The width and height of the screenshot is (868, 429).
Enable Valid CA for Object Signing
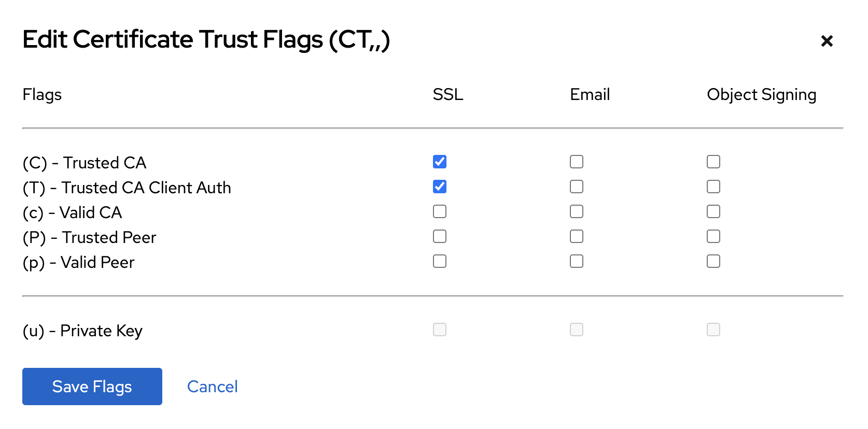pyautogui.click(x=713, y=211)
